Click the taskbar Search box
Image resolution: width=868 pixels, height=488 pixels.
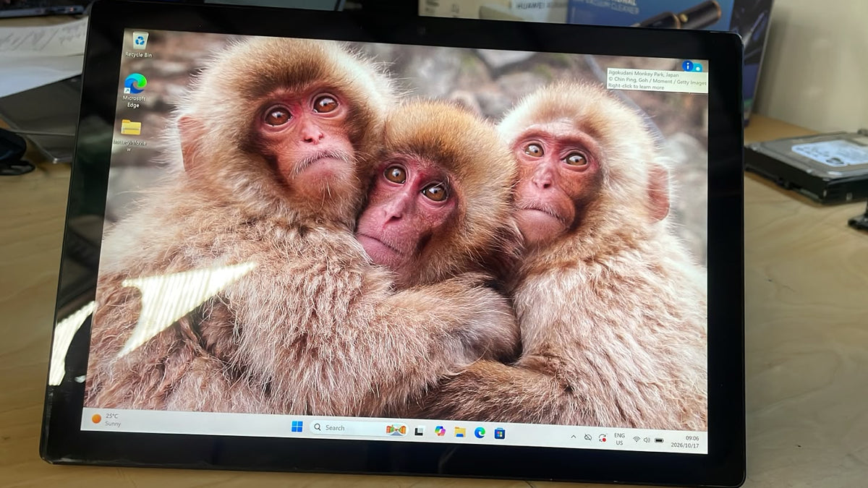359,429
